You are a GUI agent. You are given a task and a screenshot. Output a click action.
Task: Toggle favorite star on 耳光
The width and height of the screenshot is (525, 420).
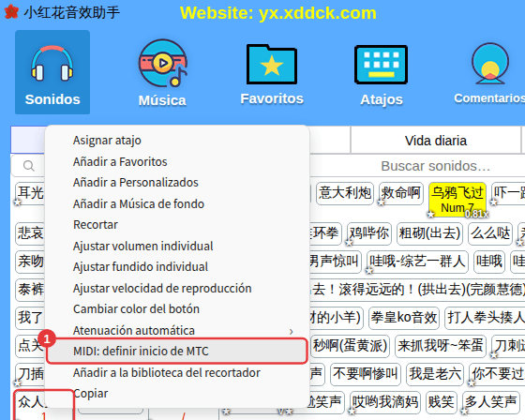pyautogui.click(x=18, y=202)
